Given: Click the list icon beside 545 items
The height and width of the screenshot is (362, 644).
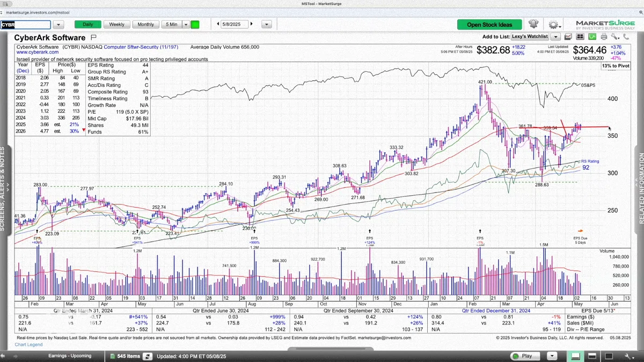Looking at the screenshot, I should pyautogui.click(x=113, y=356).
